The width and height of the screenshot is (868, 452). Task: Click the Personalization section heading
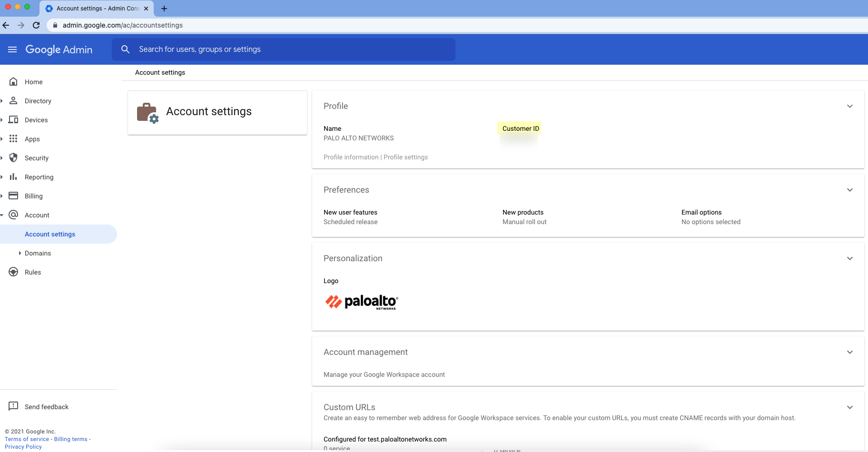353,258
